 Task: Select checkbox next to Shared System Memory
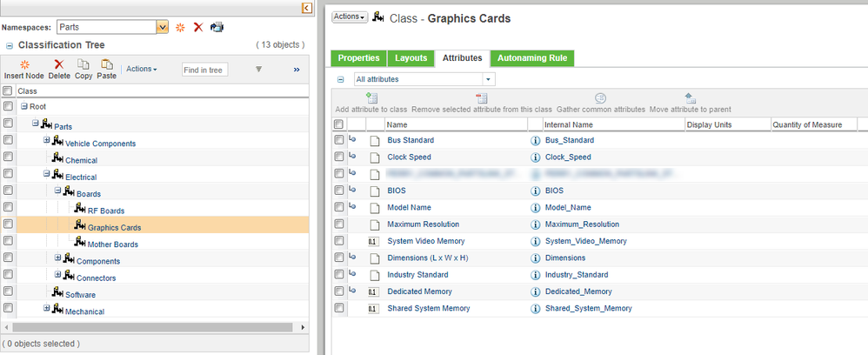[339, 308]
